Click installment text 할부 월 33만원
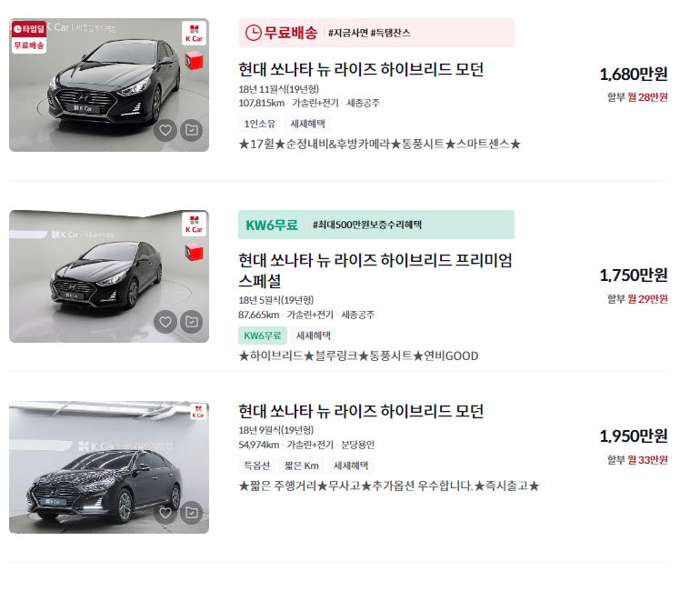Image resolution: width=700 pixels, height=591 pixels. coord(637,459)
